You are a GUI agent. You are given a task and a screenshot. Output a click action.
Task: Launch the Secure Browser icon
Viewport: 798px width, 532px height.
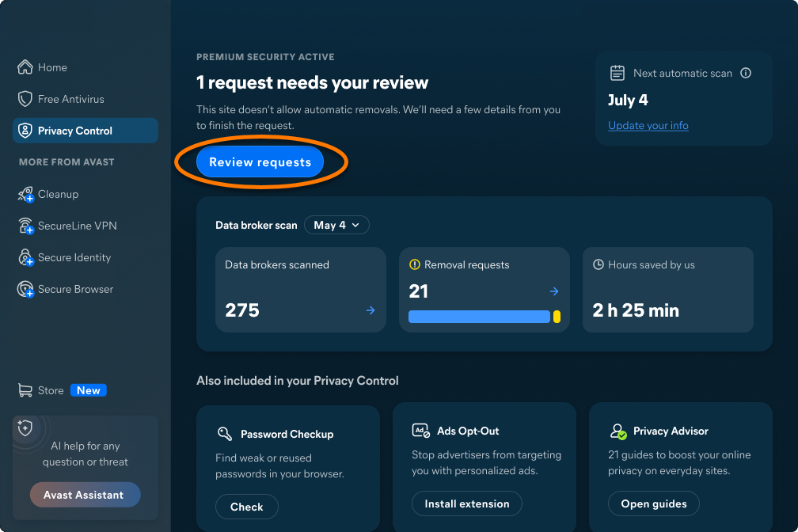click(x=25, y=289)
